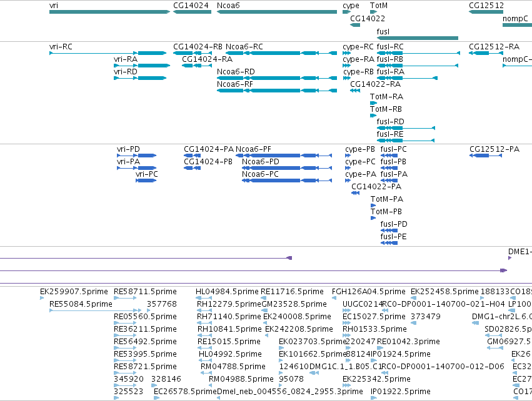The height and width of the screenshot is (401, 532).
Task: Select the RH12279.5prime EST label
Action: (229, 304)
